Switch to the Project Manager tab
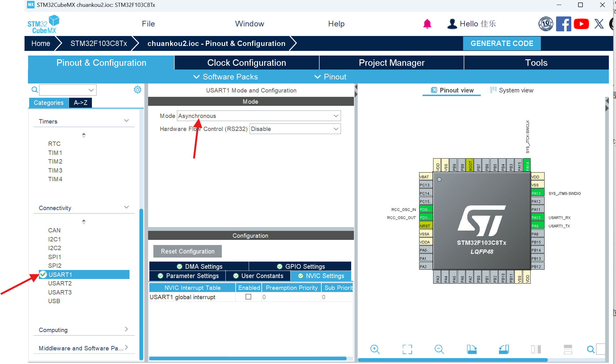Screen dimensions: 616x364 392,63
